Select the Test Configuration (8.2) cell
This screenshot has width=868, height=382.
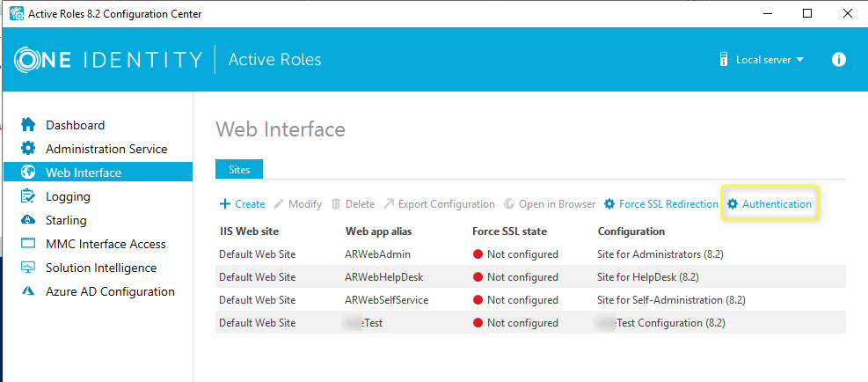click(x=661, y=323)
